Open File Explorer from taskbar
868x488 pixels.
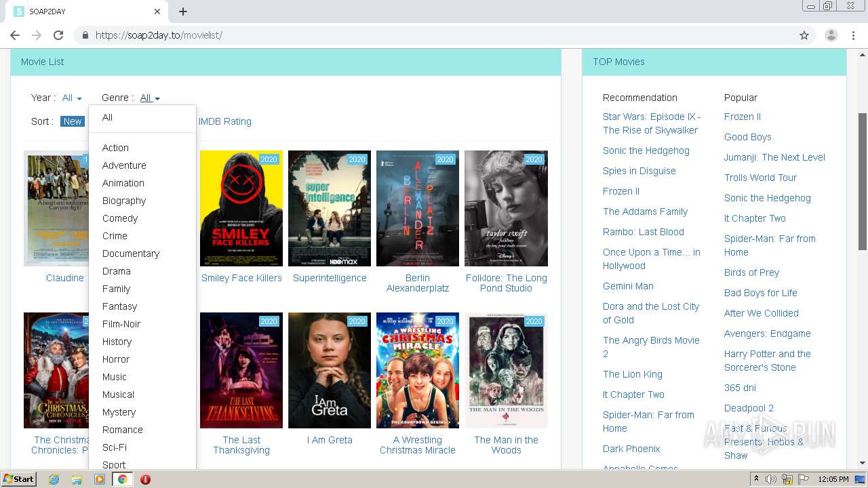tap(77, 479)
